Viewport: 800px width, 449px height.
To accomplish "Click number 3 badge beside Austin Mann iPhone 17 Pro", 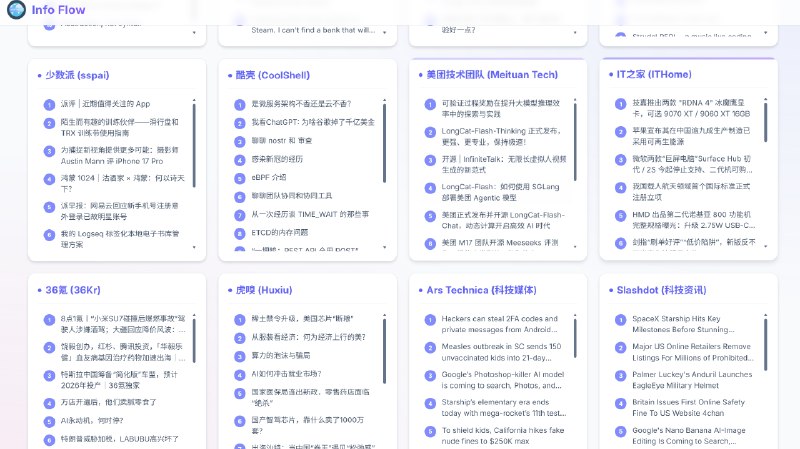I will tap(49, 151).
